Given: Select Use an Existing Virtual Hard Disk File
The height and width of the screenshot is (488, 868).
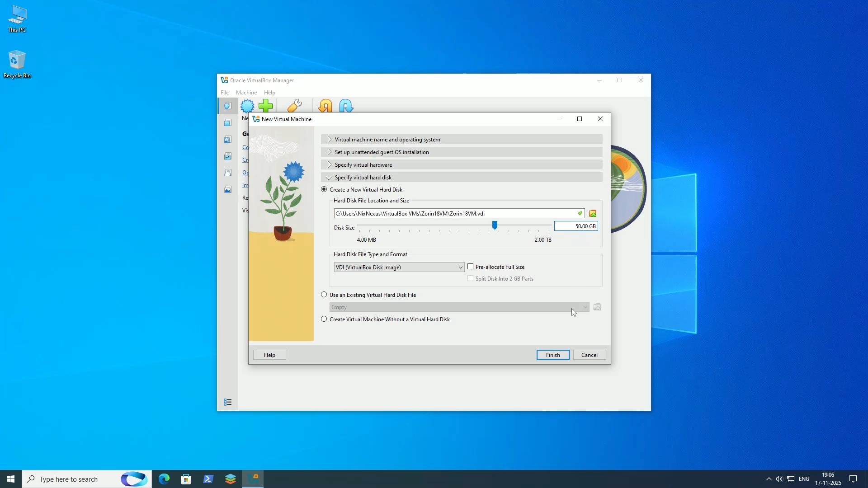Looking at the screenshot, I should [x=324, y=294].
